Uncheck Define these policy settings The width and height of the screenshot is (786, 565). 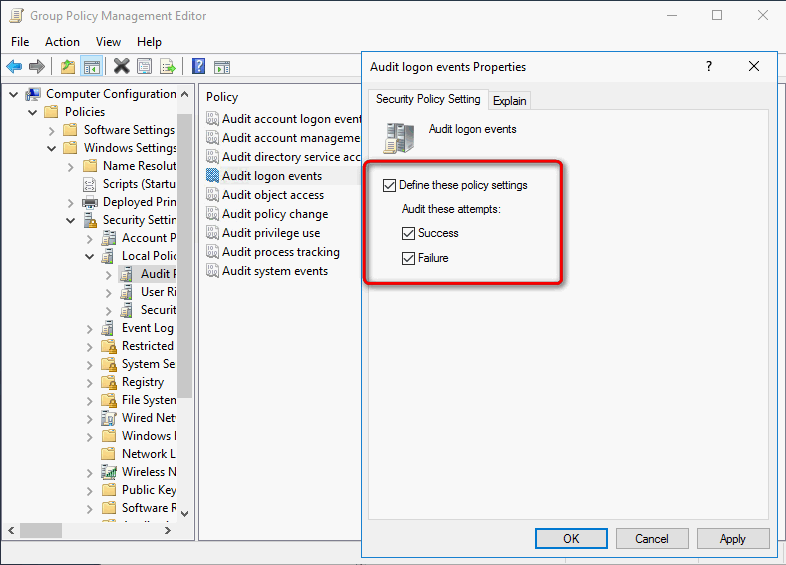pos(390,185)
